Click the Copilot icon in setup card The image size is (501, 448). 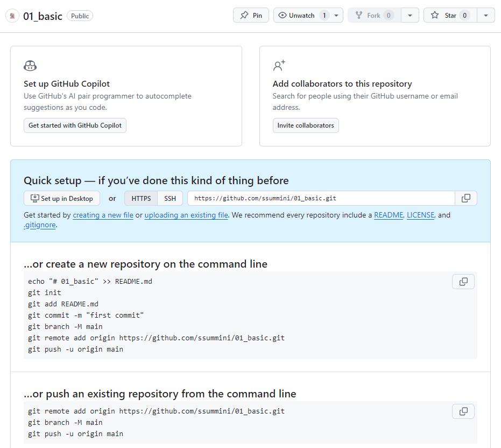click(x=30, y=66)
